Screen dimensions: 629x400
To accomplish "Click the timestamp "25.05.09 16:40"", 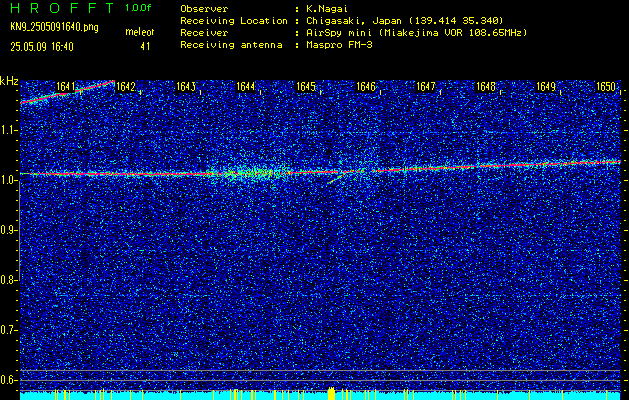I will tap(42, 47).
